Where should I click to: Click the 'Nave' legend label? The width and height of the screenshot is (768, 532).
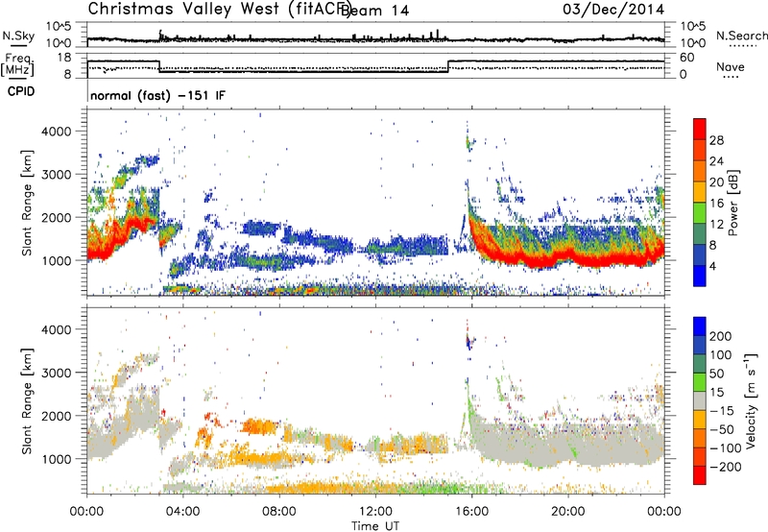point(731,67)
